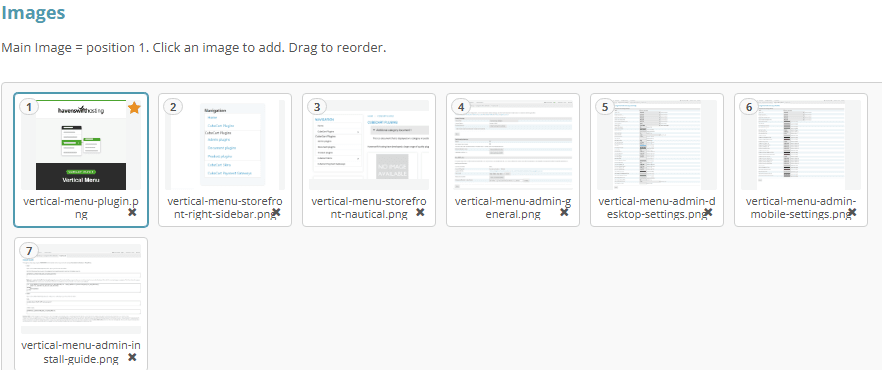Viewport: 882px width, 370px height.
Task: Remove vertical-menu-storefront-right-sidebar.png via X icon
Action: tap(276, 212)
